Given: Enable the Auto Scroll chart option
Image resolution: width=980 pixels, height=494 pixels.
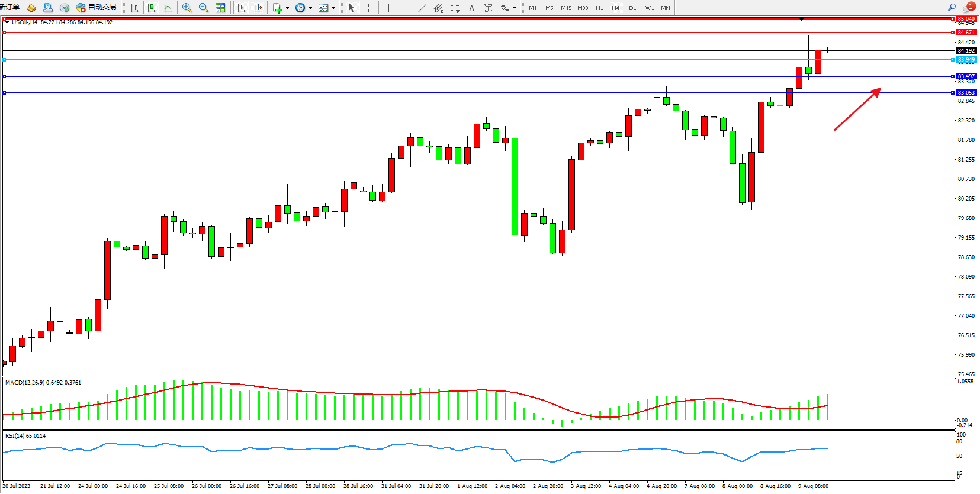Looking at the screenshot, I should click(x=240, y=8).
